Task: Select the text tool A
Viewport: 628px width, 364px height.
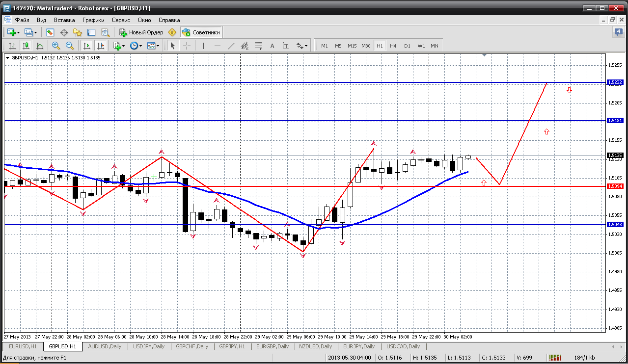Action: tap(273, 46)
